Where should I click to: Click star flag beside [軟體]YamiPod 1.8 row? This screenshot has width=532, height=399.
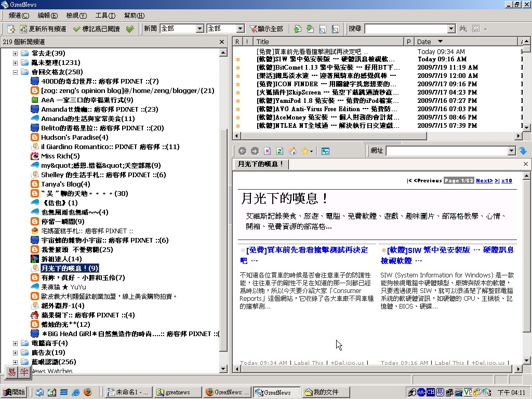point(238,101)
